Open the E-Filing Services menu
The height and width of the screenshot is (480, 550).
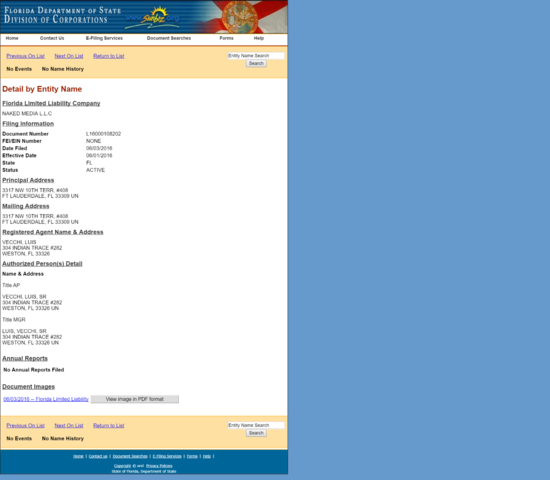pyautogui.click(x=104, y=38)
